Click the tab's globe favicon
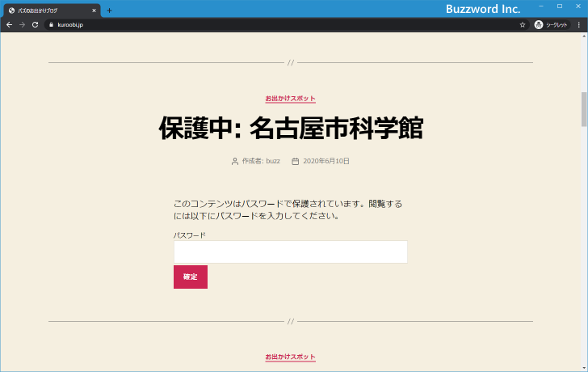The image size is (588, 372). pyautogui.click(x=11, y=11)
